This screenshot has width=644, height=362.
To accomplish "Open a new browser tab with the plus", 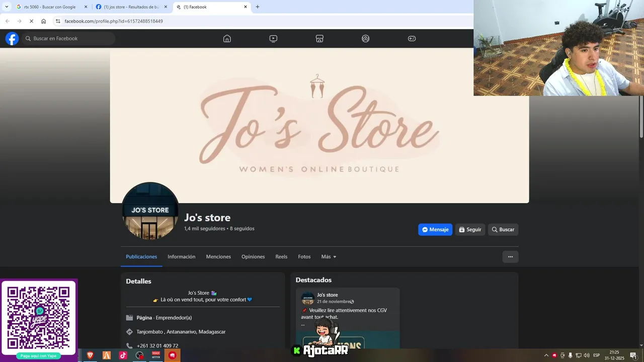I will 258,7.
